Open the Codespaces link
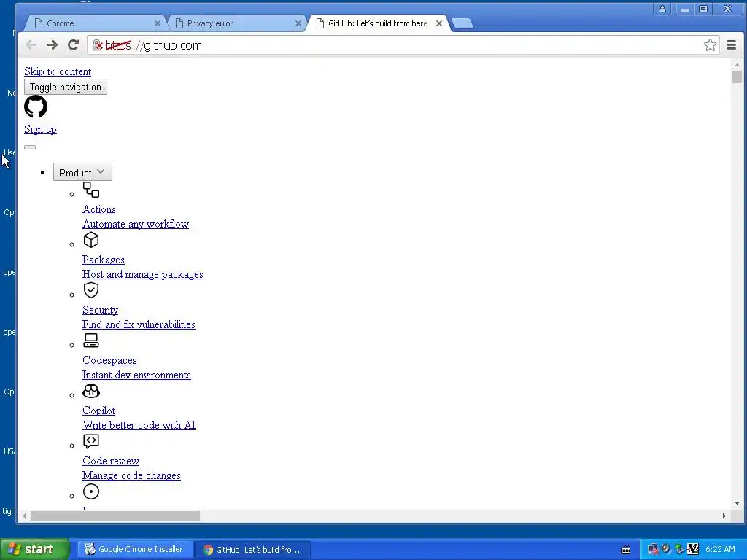The width and height of the screenshot is (747, 560). [109, 360]
